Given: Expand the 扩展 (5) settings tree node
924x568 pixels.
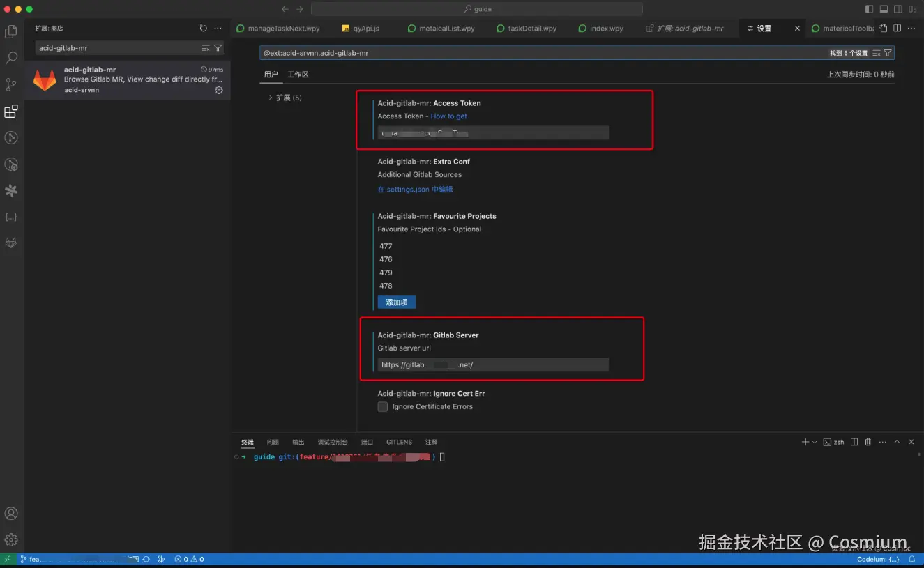Looking at the screenshot, I should pyautogui.click(x=271, y=98).
